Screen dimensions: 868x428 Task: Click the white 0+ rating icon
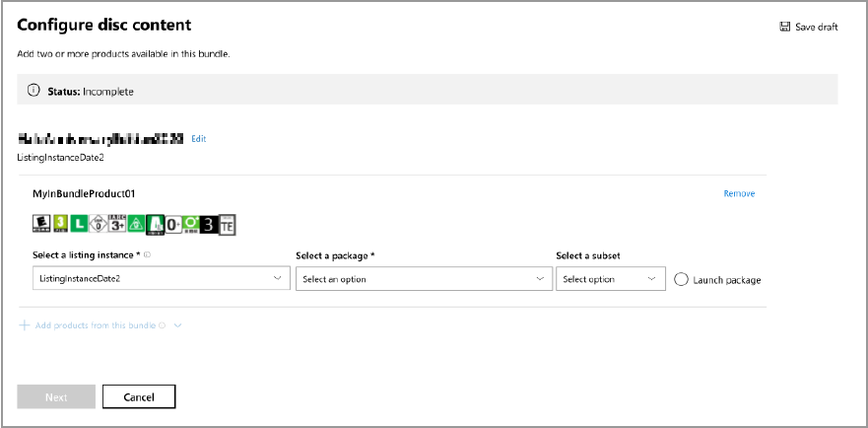click(x=172, y=225)
